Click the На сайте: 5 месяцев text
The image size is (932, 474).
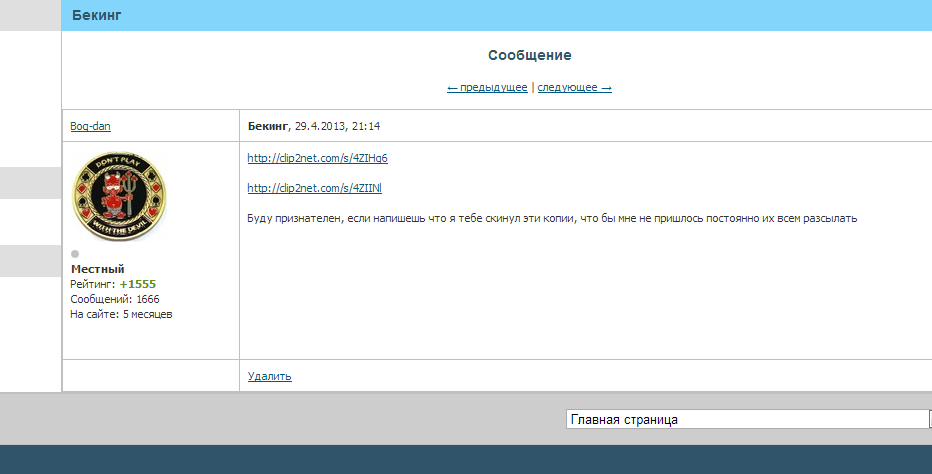pos(121,314)
